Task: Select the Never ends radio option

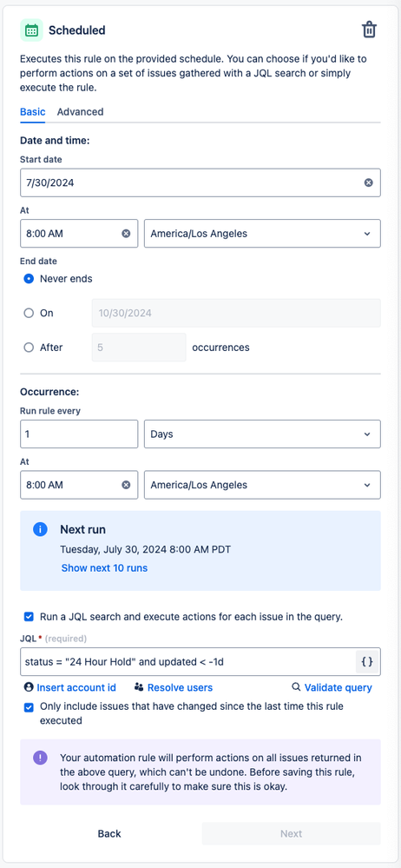Action: pos(29,279)
